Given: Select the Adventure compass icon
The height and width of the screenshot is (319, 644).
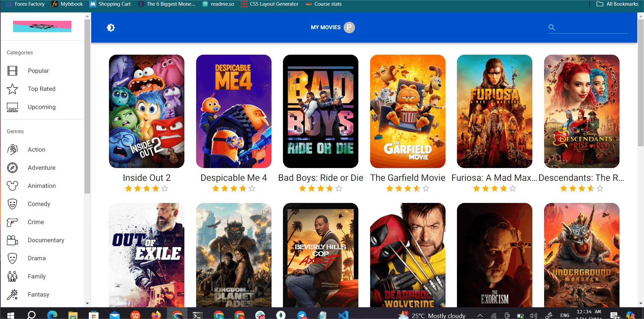Looking at the screenshot, I should point(12,168).
